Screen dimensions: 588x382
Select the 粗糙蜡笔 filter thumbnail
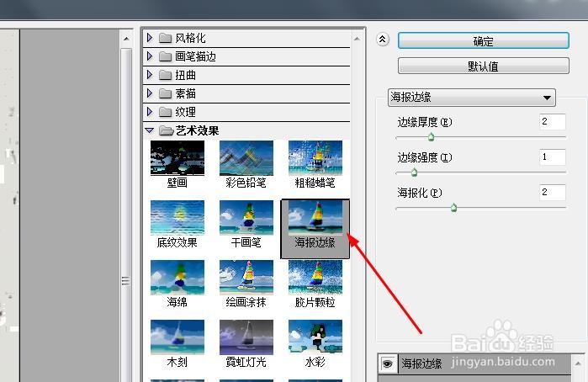click(x=315, y=158)
